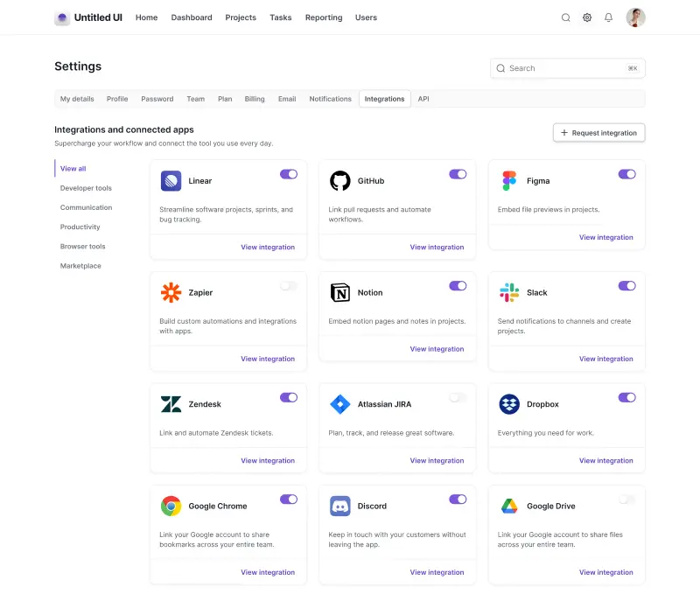Viewport: 700px width, 594px height.
Task: Open the search icon in top navigation
Action: [566, 17]
